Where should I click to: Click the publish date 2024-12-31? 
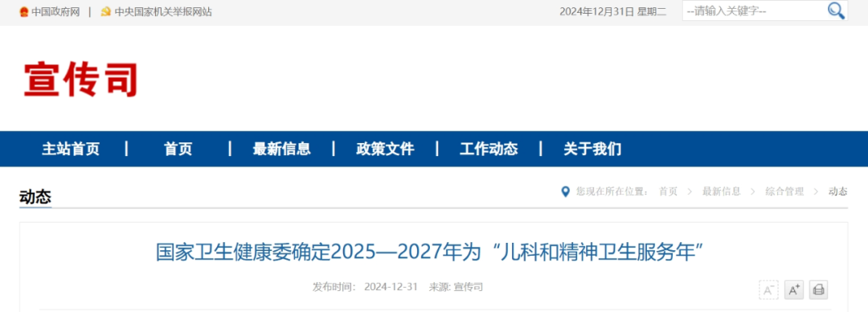(x=391, y=287)
